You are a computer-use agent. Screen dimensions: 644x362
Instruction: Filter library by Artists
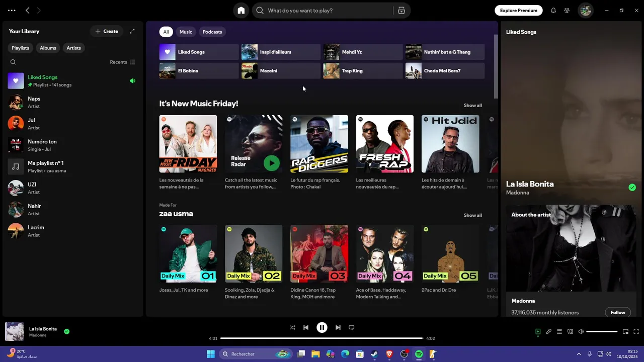tap(74, 48)
